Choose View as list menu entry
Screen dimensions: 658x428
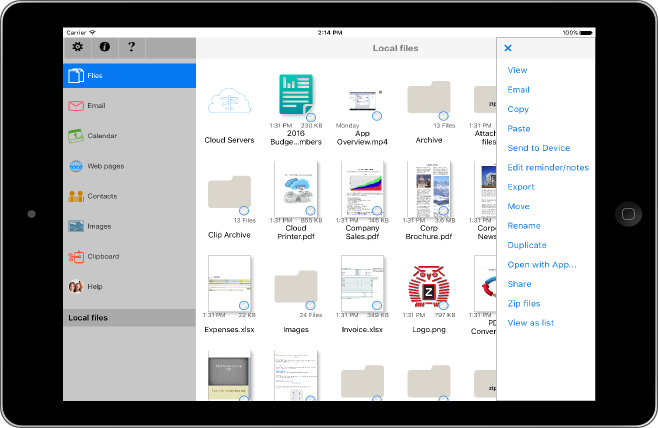coord(530,323)
